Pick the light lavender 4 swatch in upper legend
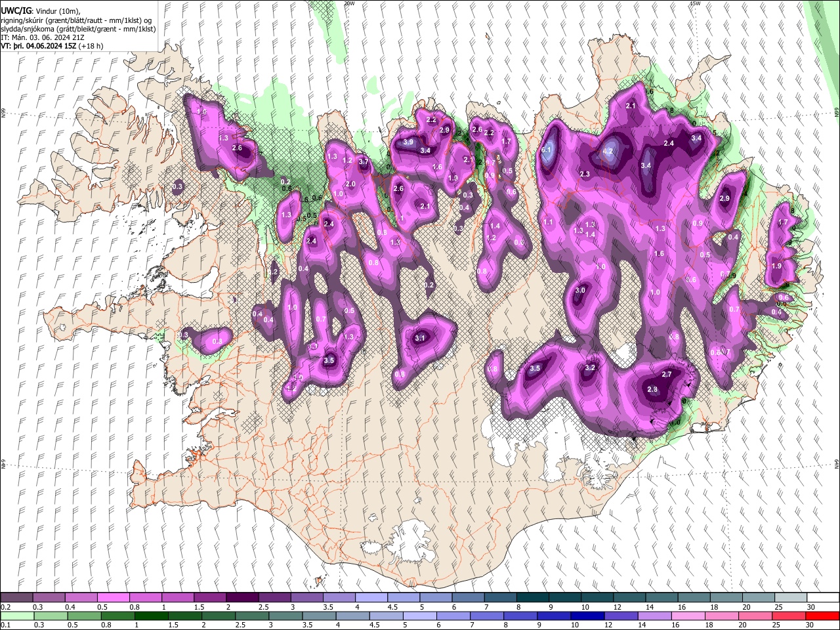Viewport: 840px width, 630px height. (x=371, y=597)
